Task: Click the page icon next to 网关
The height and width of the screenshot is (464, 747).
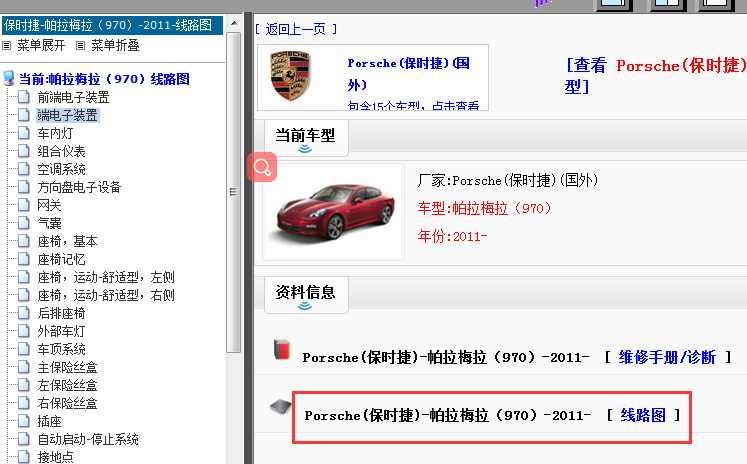Action: pyautogui.click(x=24, y=205)
